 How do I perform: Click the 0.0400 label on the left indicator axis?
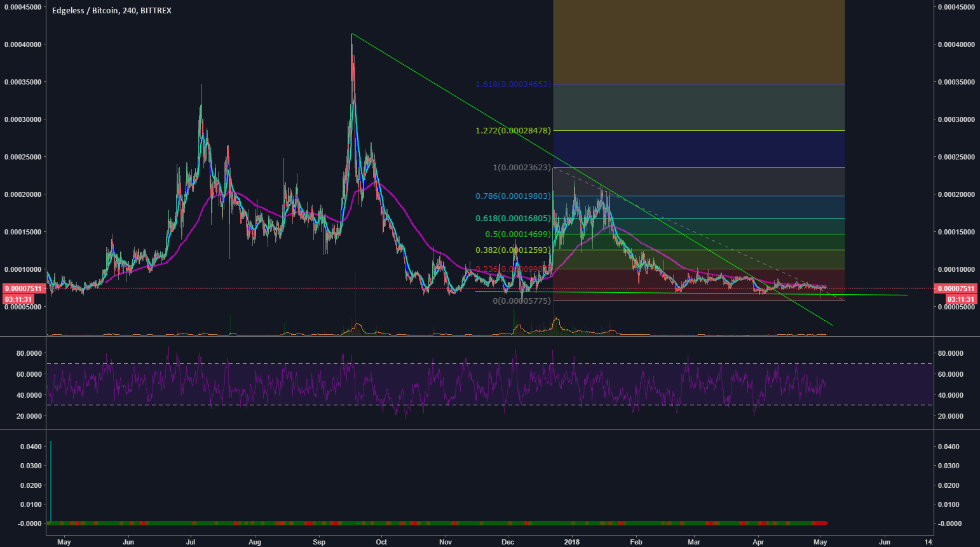31,447
